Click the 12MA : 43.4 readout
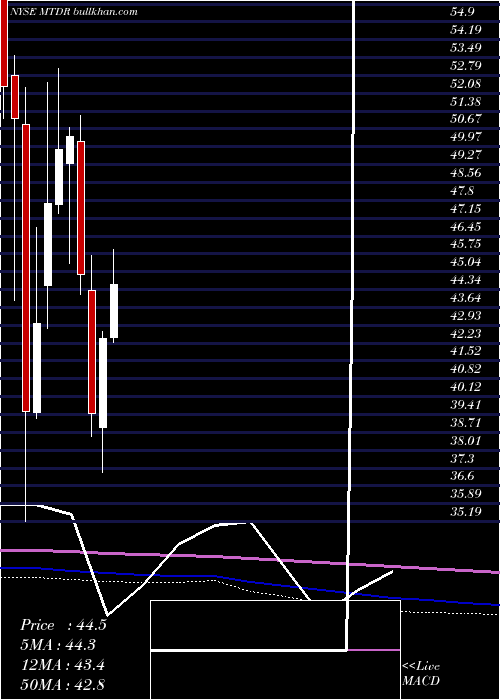The height and width of the screenshot is (700, 500). pyautogui.click(x=62, y=665)
